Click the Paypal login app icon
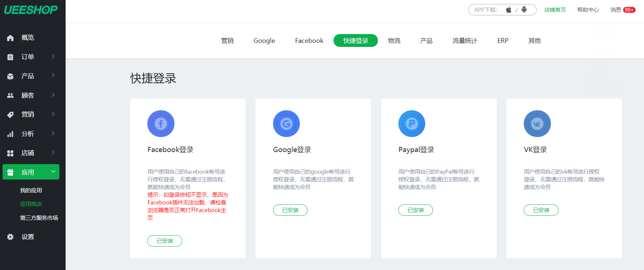 (x=412, y=124)
